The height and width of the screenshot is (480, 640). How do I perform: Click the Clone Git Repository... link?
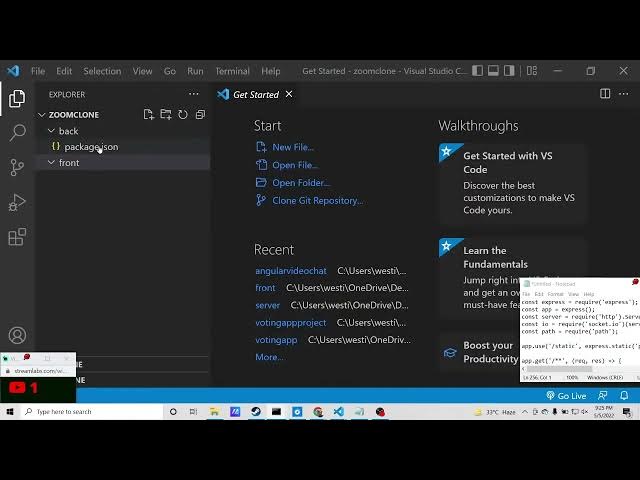click(x=309, y=200)
